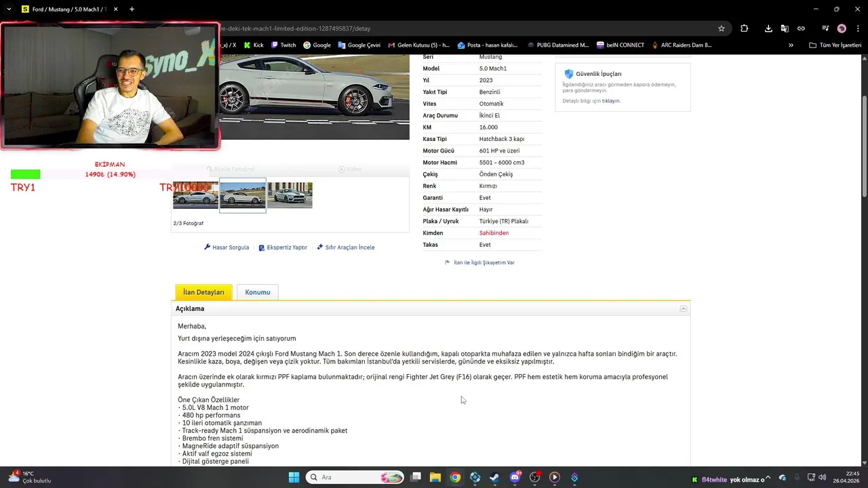This screenshot has height=488, width=868.
Task: Open the weather widget showing 16°C
Action: pos(30,477)
